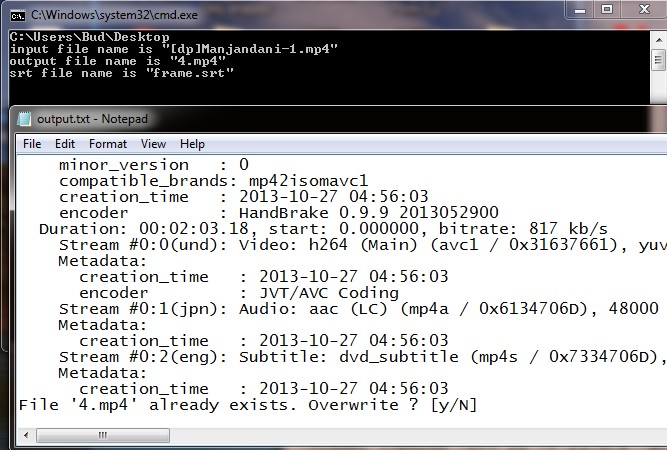Viewport: 667px width, 450px height.
Task: Click the 'srt file name is "frame.srt"' line
Action: click(x=122, y=73)
